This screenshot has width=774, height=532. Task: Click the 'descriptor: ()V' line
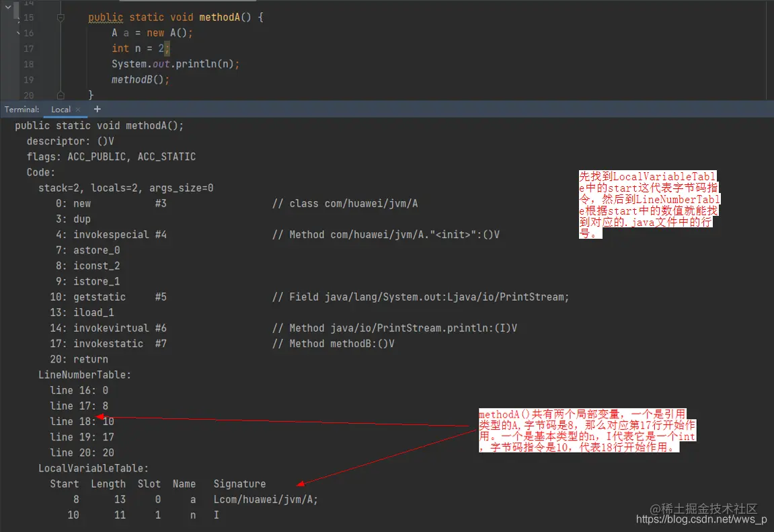70,141
